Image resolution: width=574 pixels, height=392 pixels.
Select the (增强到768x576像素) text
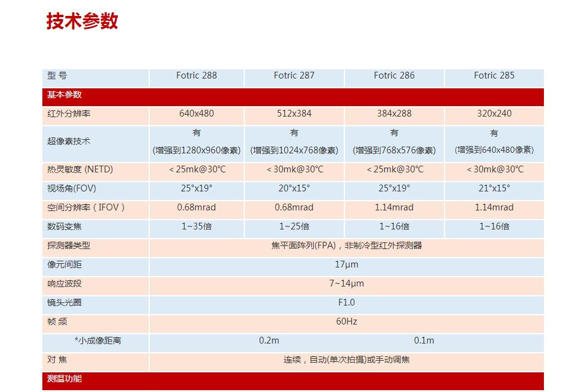[394, 150]
